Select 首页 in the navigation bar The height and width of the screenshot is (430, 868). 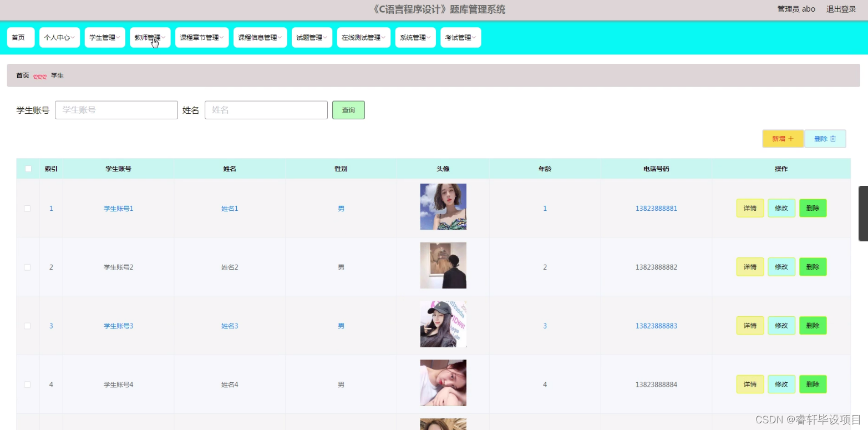point(20,37)
